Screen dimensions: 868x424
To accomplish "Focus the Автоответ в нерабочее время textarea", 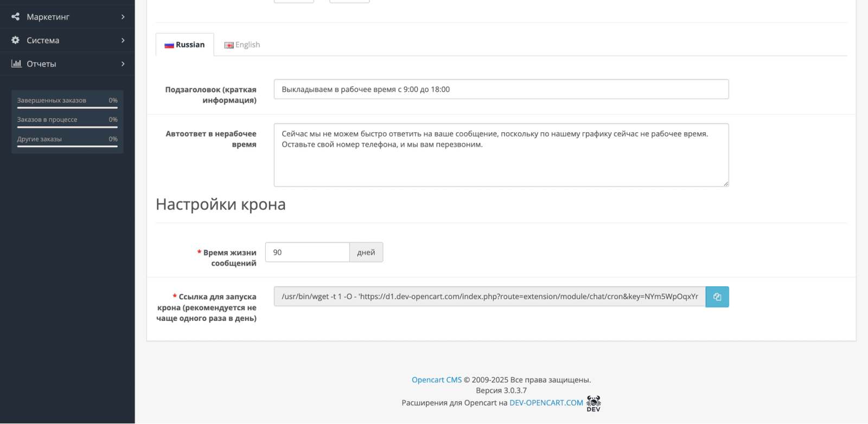I will tap(501, 155).
